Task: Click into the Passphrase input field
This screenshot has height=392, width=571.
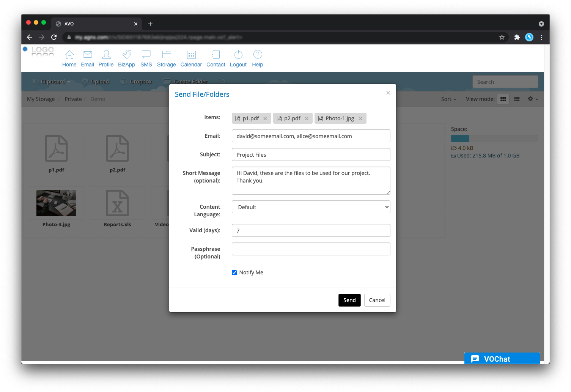Action: (311, 249)
